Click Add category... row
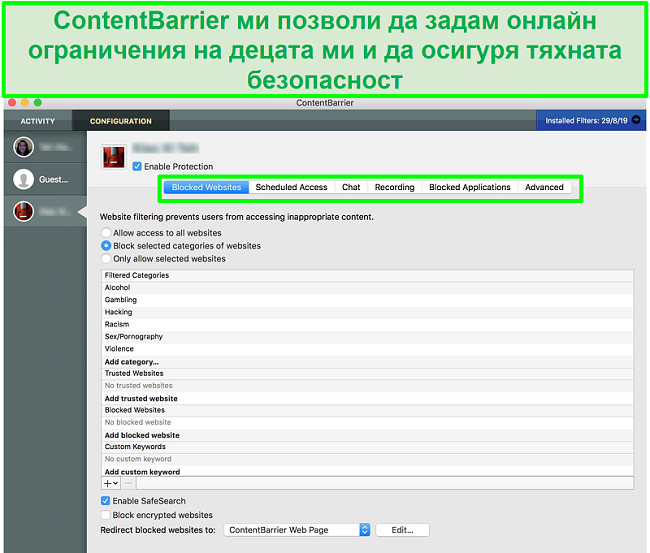This screenshot has width=650, height=553. click(x=367, y=361)
